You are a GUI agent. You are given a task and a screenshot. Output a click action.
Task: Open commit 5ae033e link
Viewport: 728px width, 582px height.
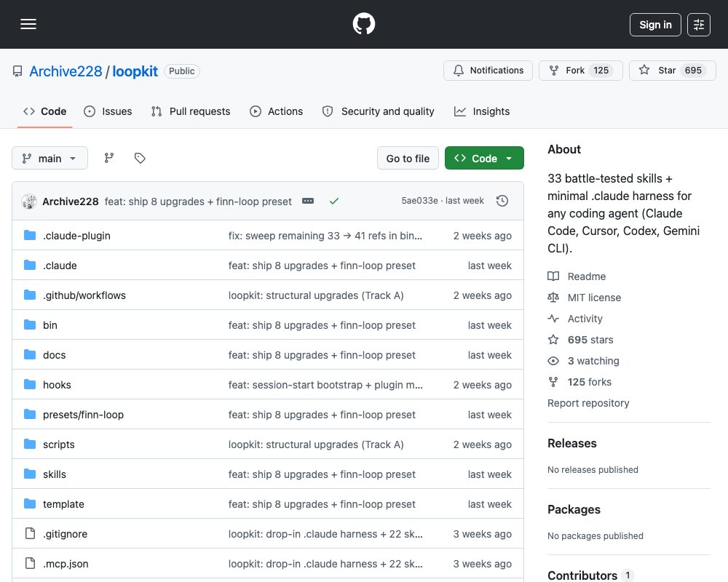tap(420, 201)
